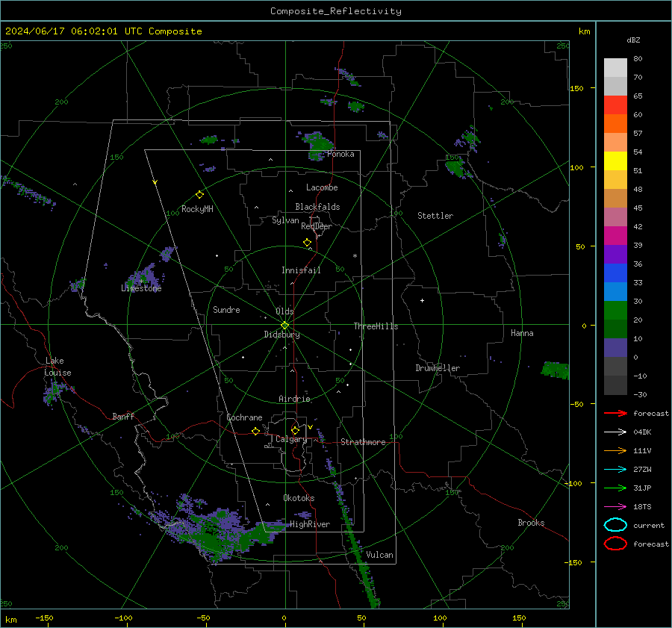Click the Strathmore town label

point(363,442)
